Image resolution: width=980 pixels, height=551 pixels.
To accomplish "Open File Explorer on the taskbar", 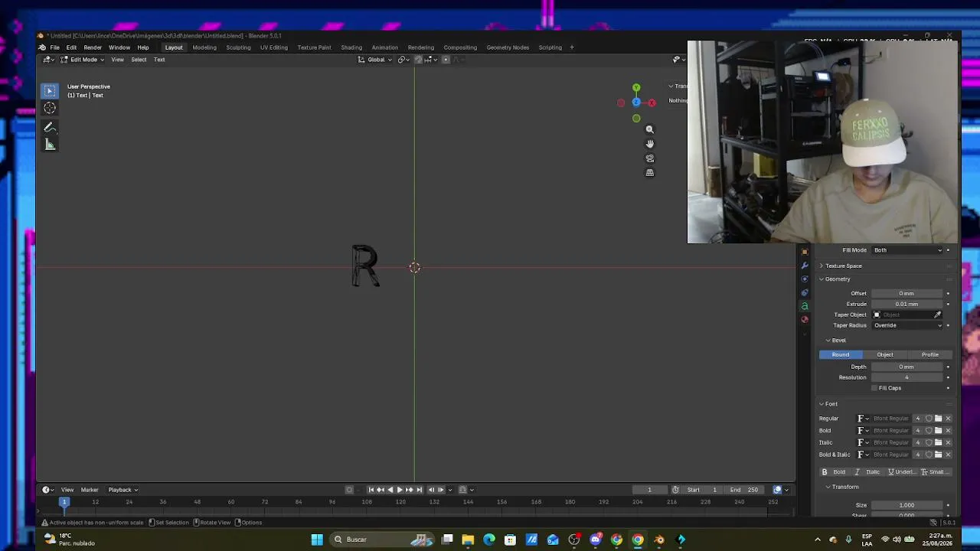I will 468,540.
